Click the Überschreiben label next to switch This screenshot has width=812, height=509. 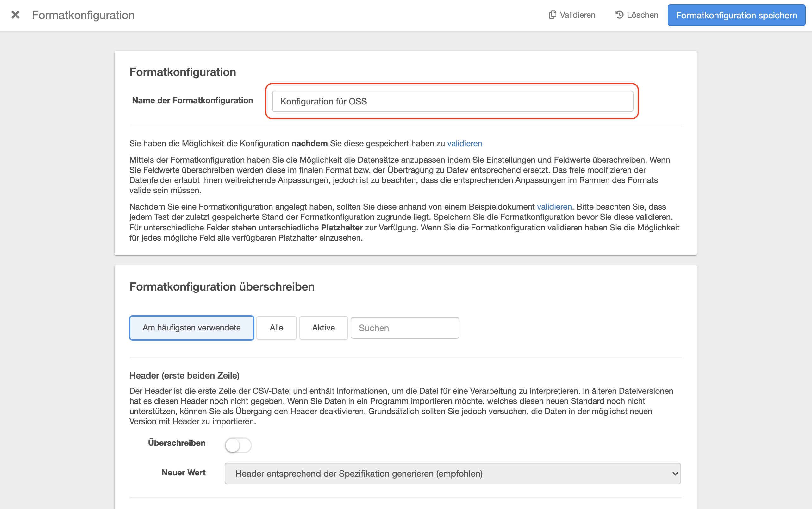pyautogui.click(x=177, y=443)
